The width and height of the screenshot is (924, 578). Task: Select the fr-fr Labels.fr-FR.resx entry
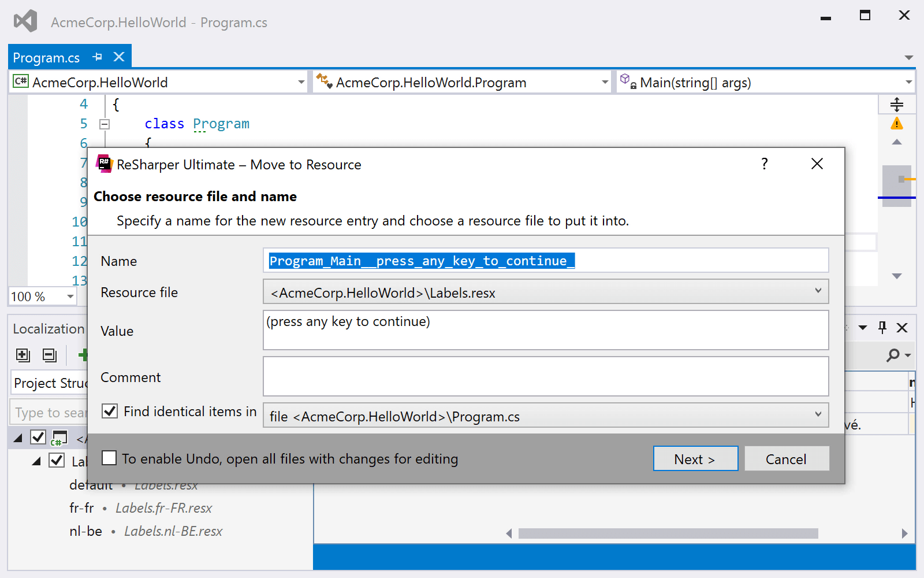(141, 508)
